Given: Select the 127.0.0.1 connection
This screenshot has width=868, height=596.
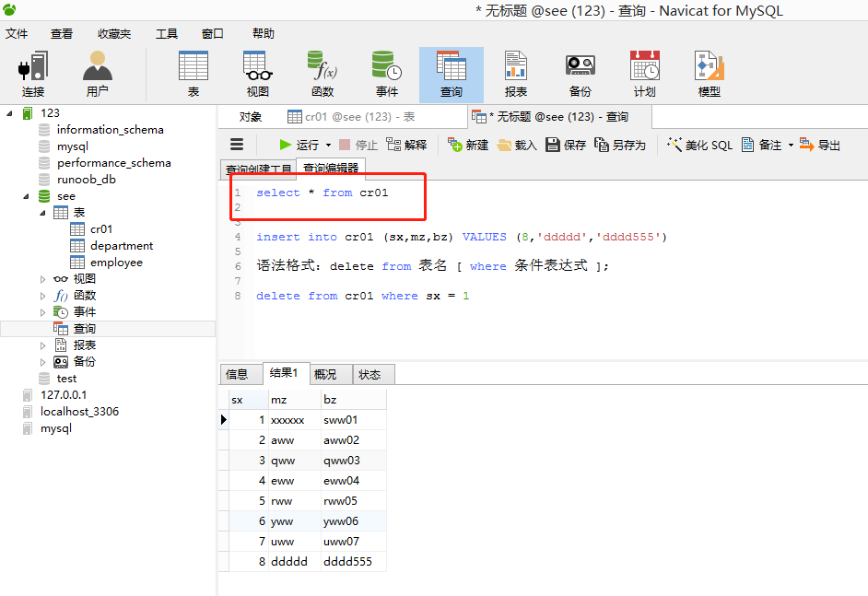Looking at the screenshot, I should tap(63, 395).
